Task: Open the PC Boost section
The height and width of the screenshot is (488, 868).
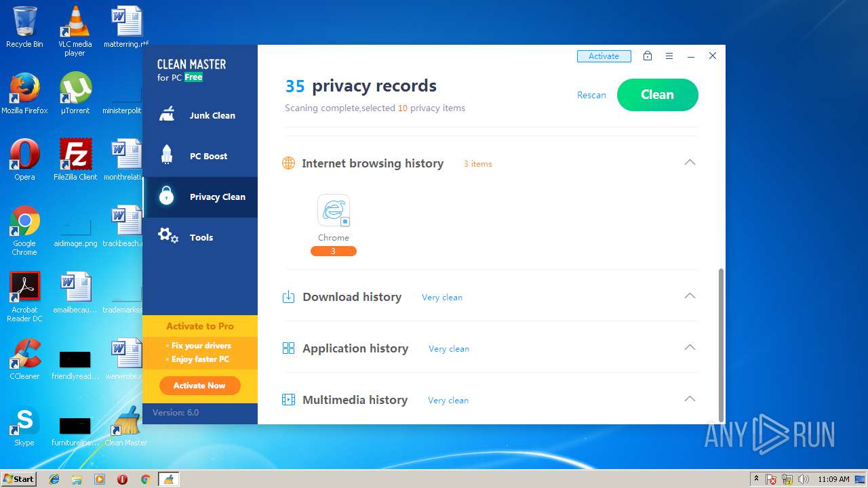Action: (200, 157)
